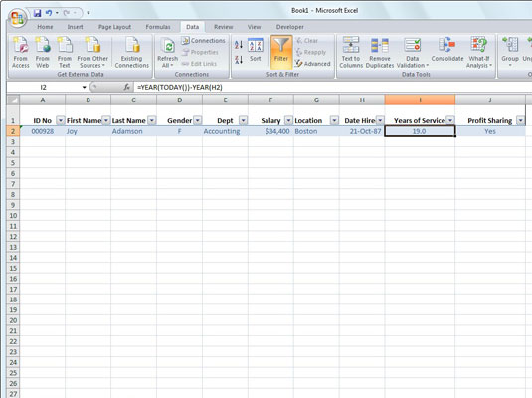This screenshot has height=398, width=532.
Task: Select cell containing Boston
Action: 316,131
